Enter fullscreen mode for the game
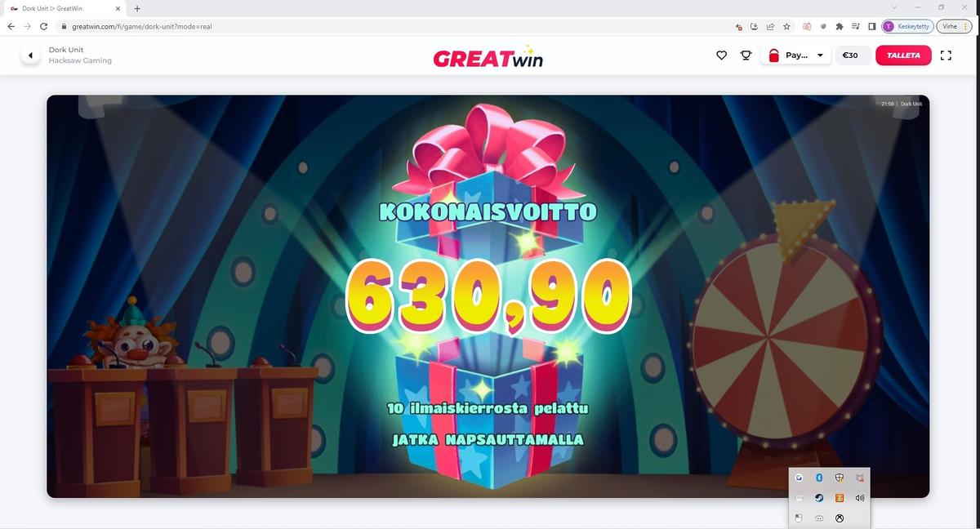 coord(947,56)
